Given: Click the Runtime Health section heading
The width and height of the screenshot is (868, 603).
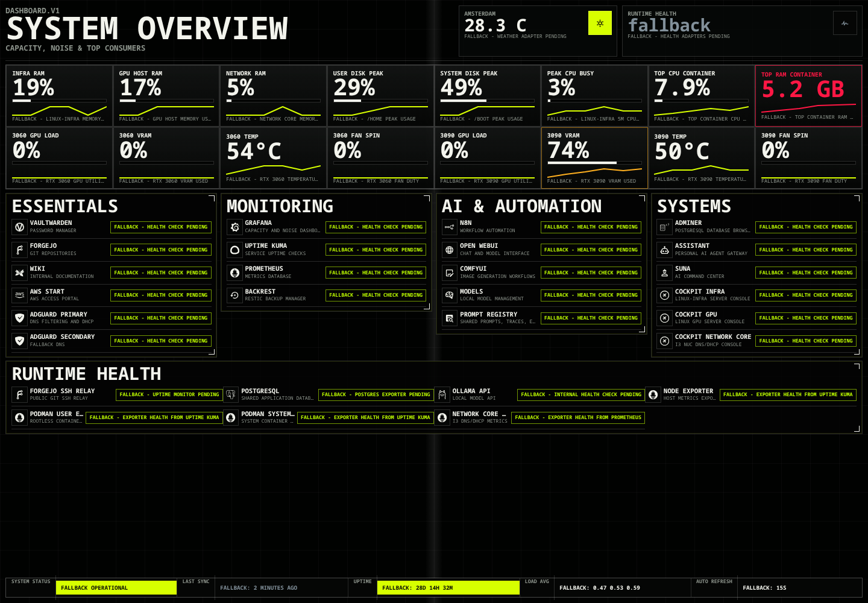Looking at the screenshot, I should click(x=86, y=374).
